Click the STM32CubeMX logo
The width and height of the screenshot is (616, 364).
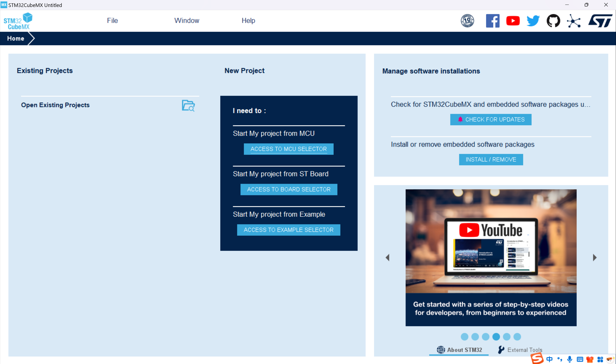pos(18,21)
